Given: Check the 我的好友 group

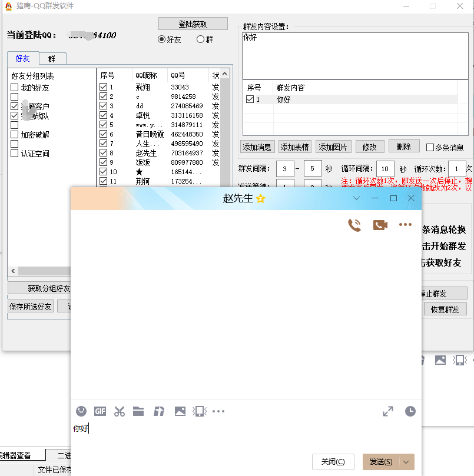Looking at the screenshot, I should tap(14, 88).
